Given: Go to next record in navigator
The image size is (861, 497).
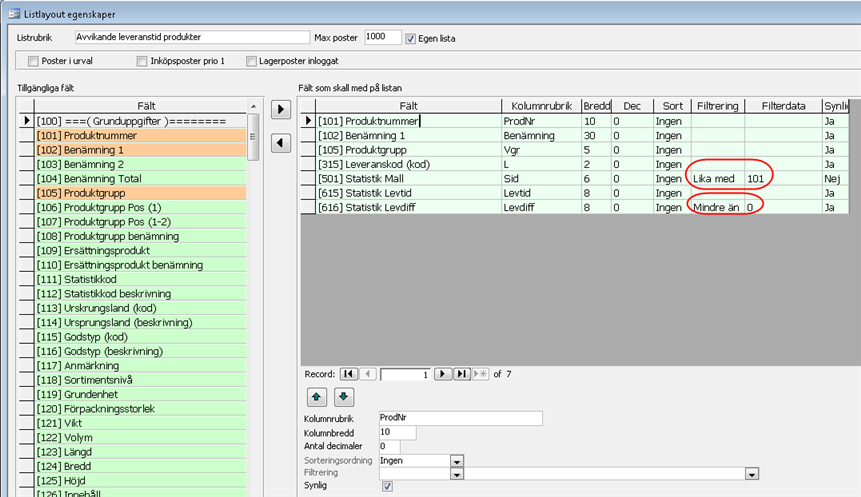Looking at the screenshot, I should (443, 373).
